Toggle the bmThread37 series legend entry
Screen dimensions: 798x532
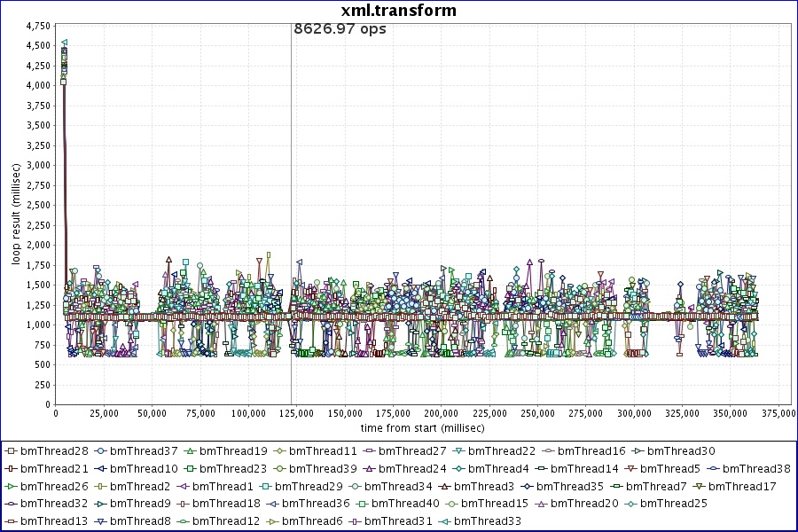136,451
